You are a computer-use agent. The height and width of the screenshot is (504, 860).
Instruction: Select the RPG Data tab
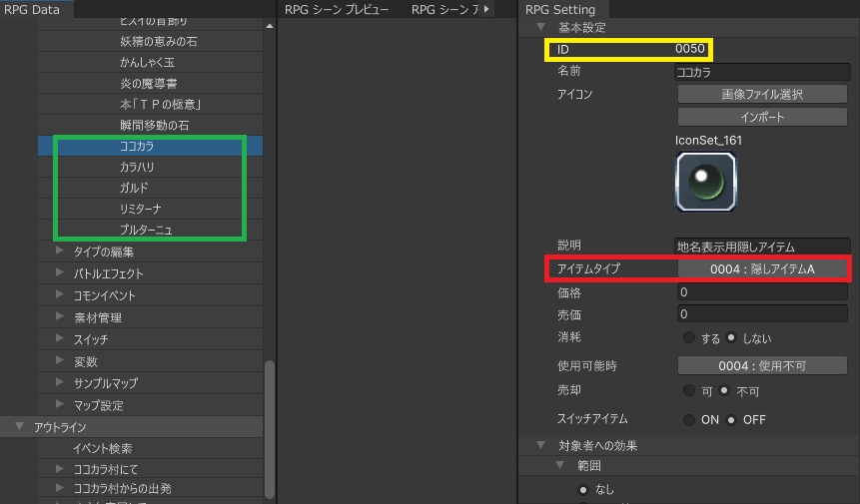tap(33, 9)
